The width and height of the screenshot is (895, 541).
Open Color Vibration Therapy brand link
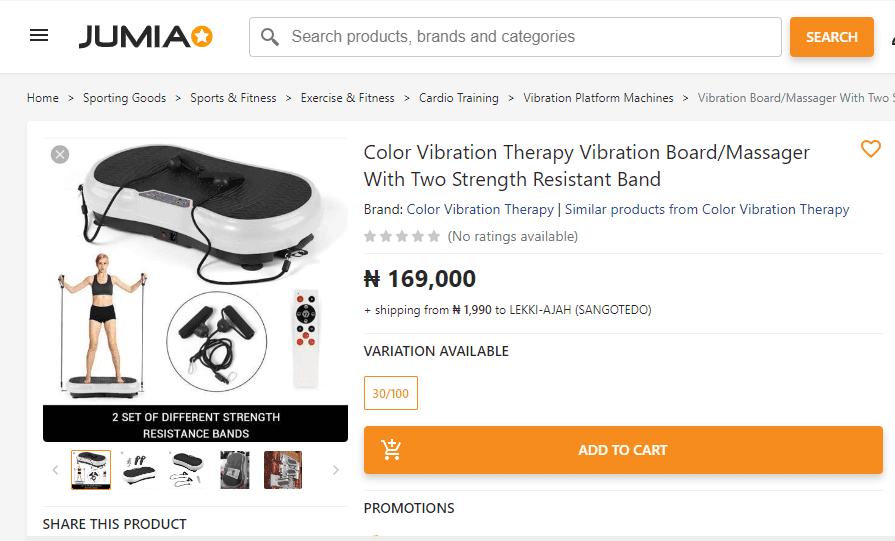(x=480, y=210)
